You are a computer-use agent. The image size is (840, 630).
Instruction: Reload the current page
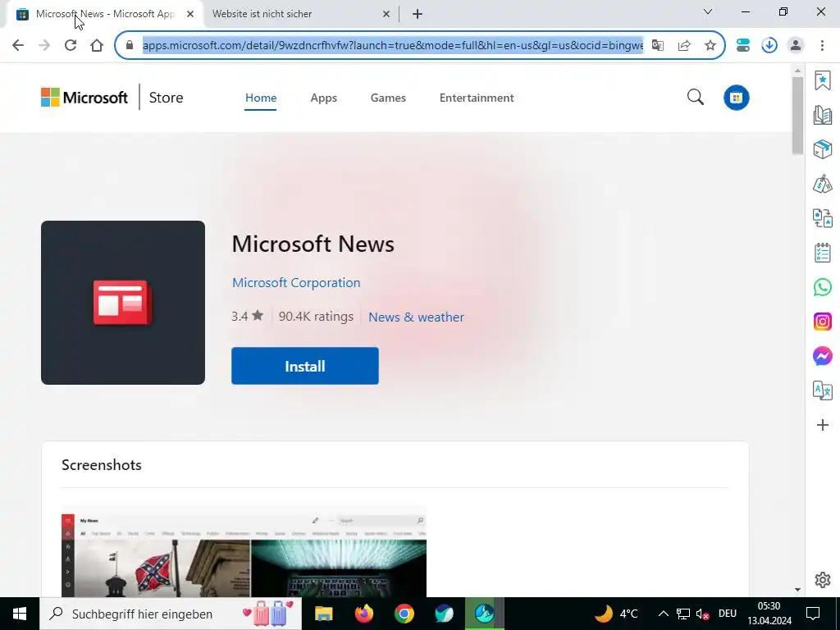pos(71,45)
